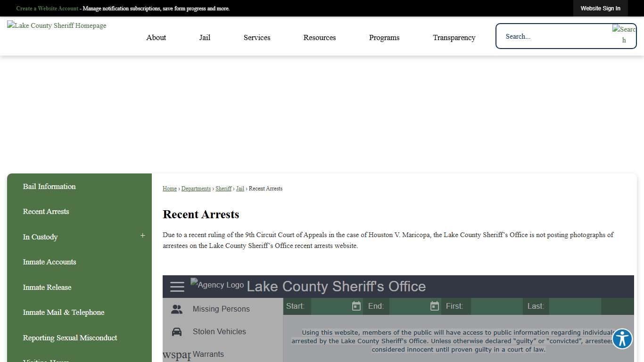644x362 pixels.
Task: Open the hamburger menu in the arrests widget
Action: (x=177, y=286)
